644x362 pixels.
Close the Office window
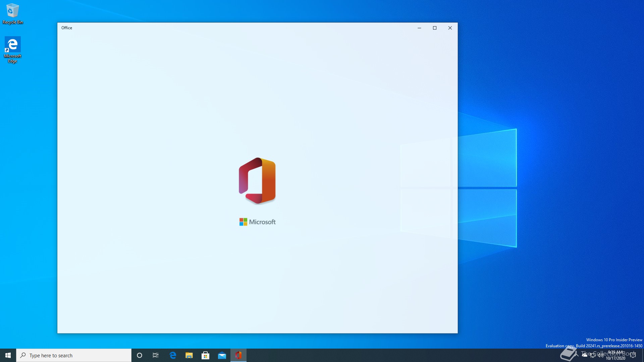click(450, 28)
